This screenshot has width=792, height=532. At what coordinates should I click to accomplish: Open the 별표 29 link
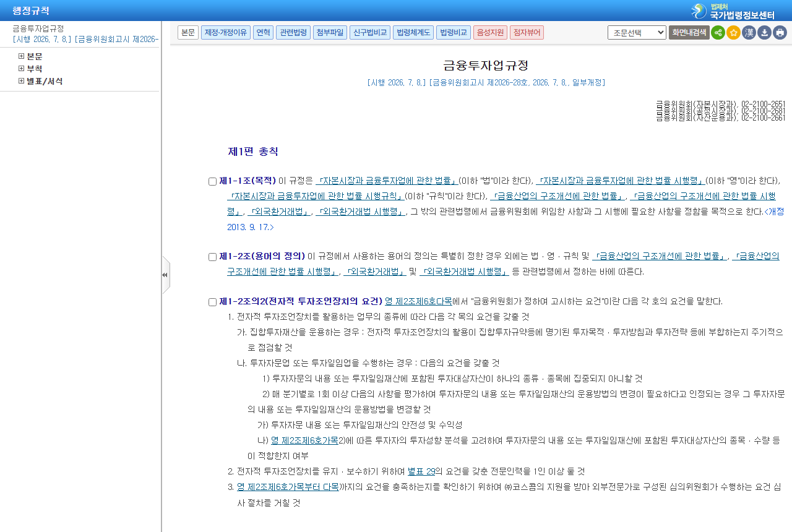421,471
